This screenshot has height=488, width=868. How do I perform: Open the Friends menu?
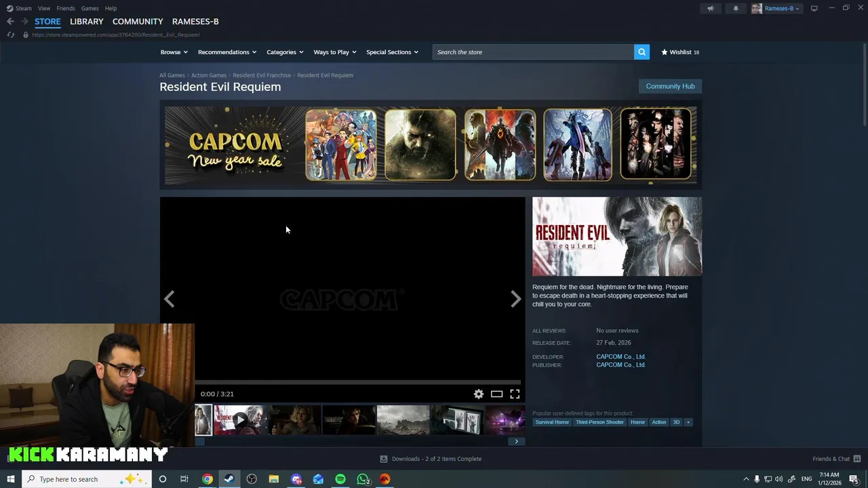[x=66, y=8]
